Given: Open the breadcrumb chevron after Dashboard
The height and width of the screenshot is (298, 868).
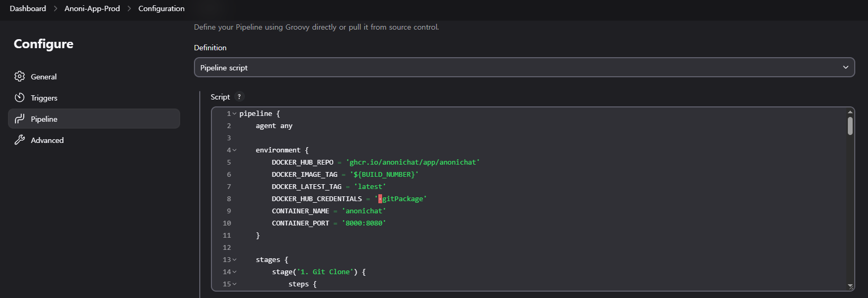Looking at the screenshot, I should tap(55, 8).
